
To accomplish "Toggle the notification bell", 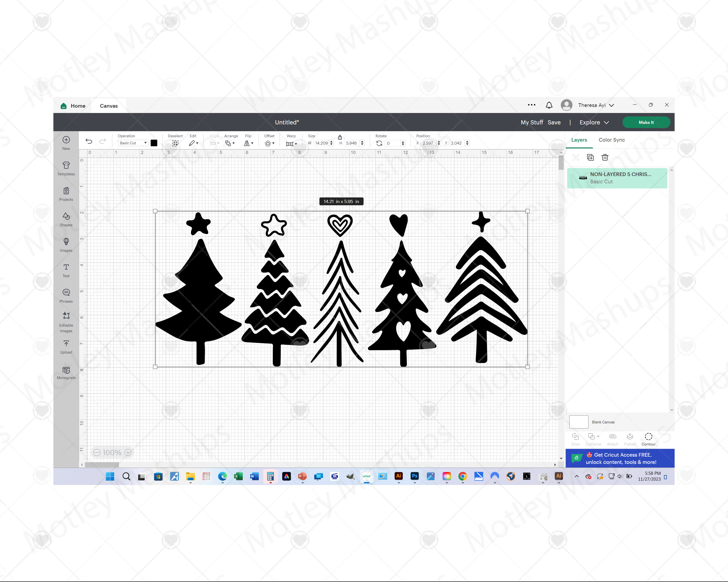I will (549, 105).
